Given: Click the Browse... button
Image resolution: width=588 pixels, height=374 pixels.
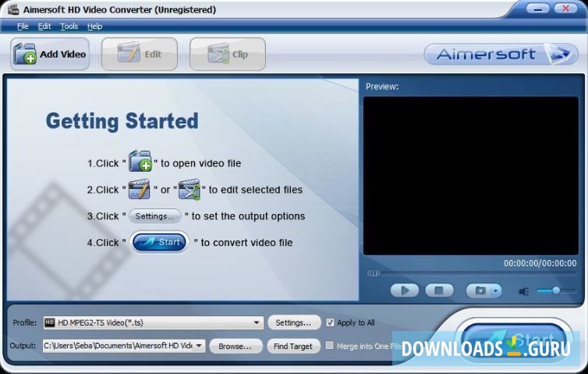Looking at the screenshot, I should (x=236, y=346).
